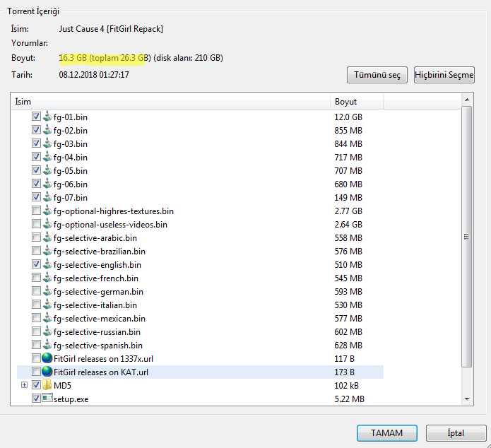
Task: Sort files by the Boyut column header
Action: tap(357, 102)
